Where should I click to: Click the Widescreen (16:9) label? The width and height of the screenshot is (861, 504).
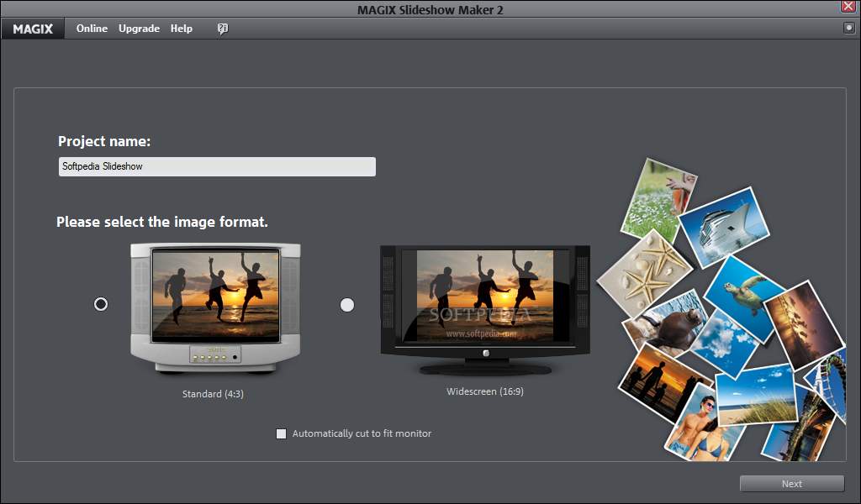click(485, 391)
